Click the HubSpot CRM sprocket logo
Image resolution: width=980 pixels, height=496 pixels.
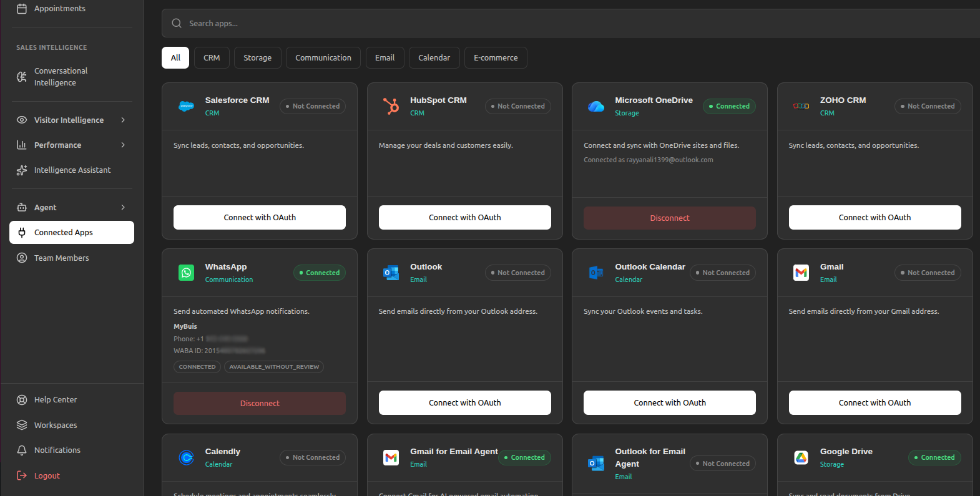(391, 106)
